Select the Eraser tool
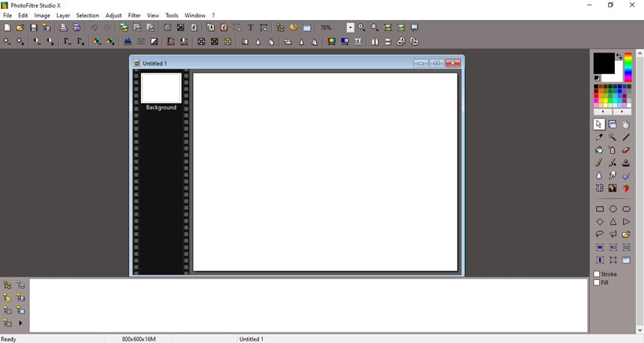Viewport: 644px width, 343px height. 625,150
